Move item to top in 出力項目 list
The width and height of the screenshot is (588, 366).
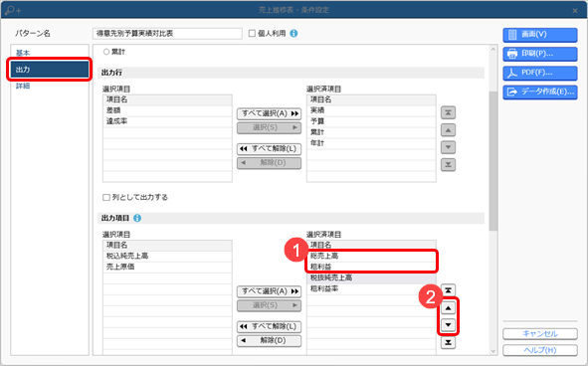tap(448, 290)
